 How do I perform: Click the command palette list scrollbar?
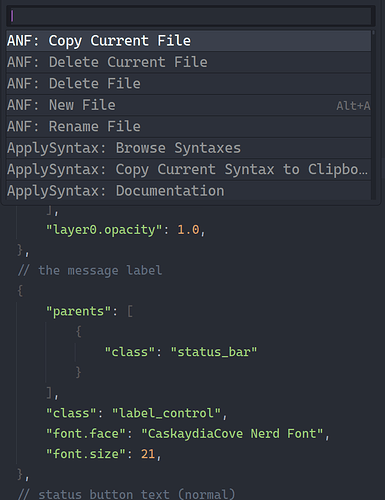click(373, 115)
